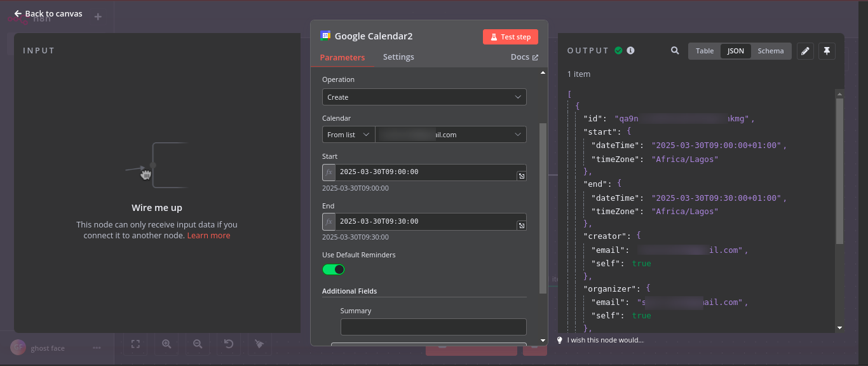The image size is (868, 366).
Task: Click the search icon in Output panel
Action: pyautogui.click(x=675, y=51)
